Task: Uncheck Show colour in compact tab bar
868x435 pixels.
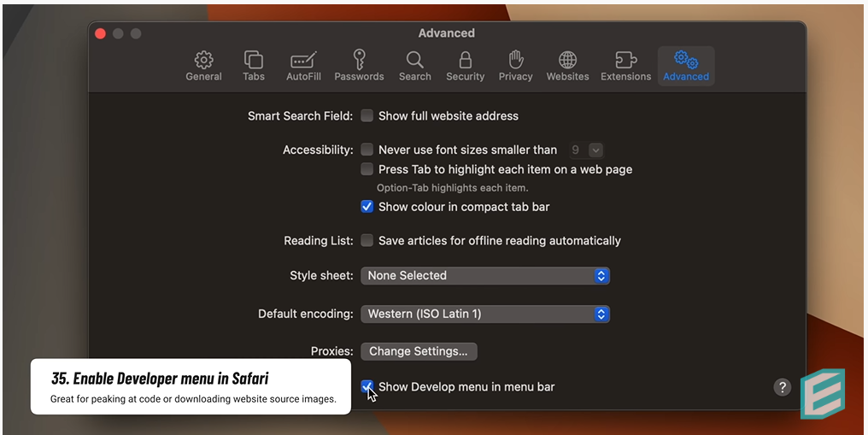Action: (367, 207)
